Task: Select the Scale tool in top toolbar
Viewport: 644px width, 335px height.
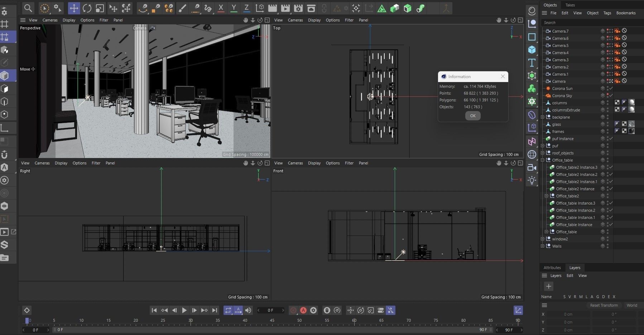Action: pos(100,8)
